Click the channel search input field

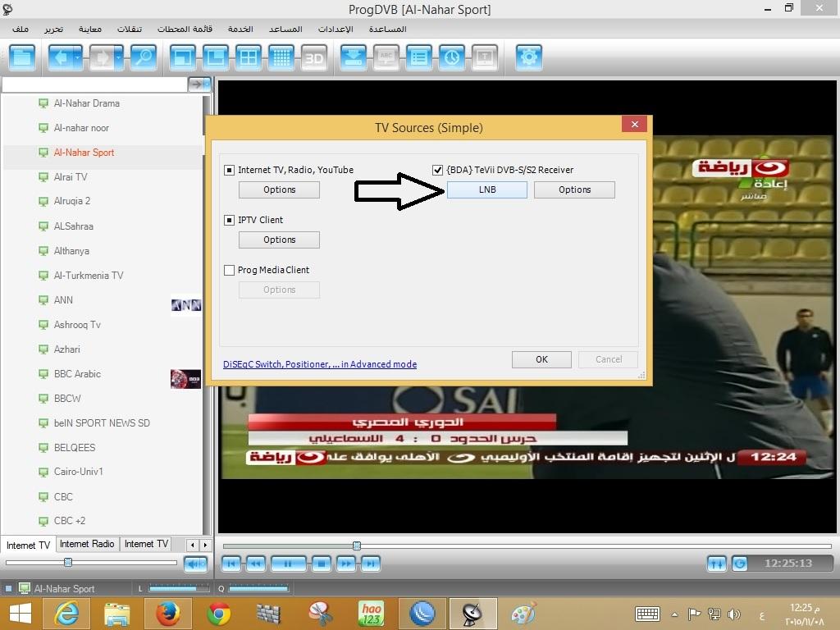coord(94,84)
